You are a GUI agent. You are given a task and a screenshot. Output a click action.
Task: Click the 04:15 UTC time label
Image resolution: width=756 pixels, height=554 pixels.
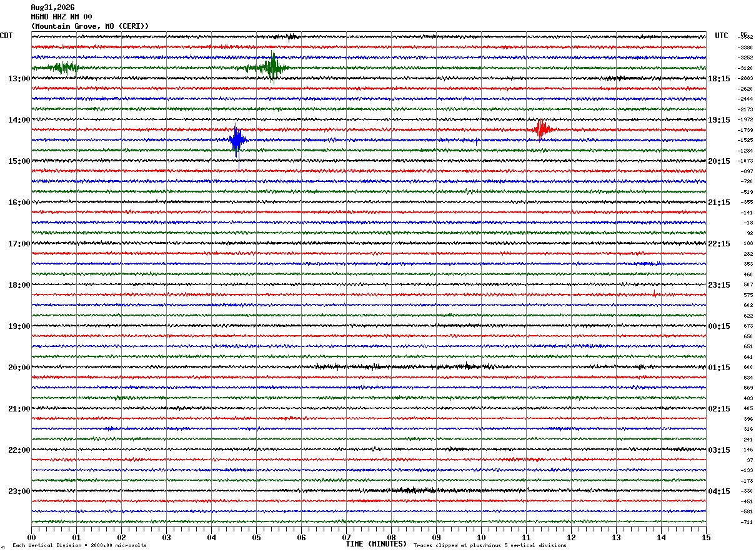[719, 491]
